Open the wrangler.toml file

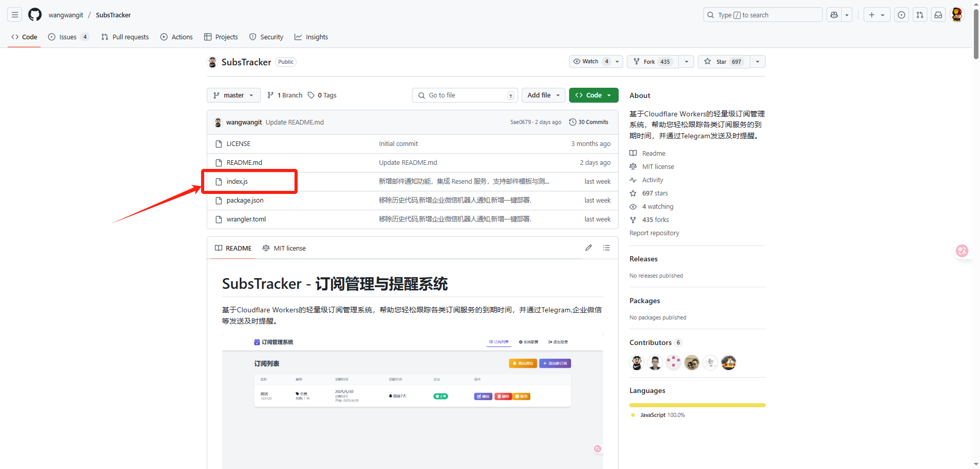click(x=246, y=219)
